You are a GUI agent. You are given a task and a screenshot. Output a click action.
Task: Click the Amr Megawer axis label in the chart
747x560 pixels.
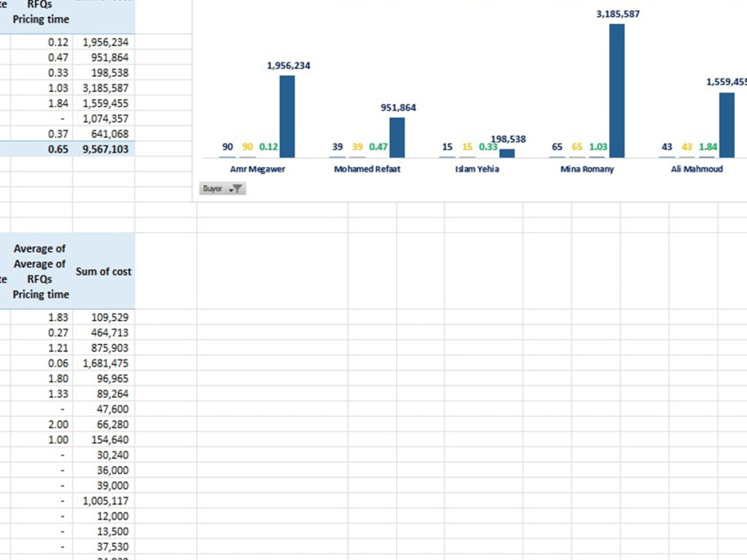(257, 169)
